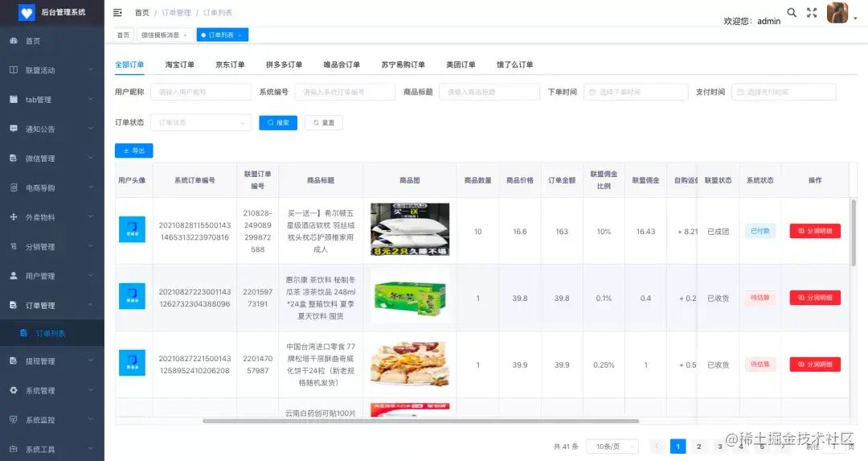Click the 通知公告 sidebar icon
This screenshot has height=461, width=868.
[14, 129]
